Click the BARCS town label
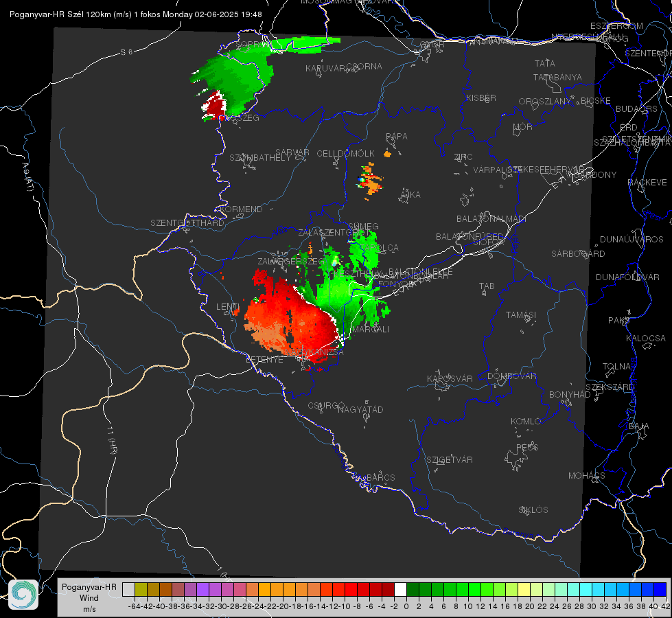Viewport: 672px width, 618px height. pos(380,477)
